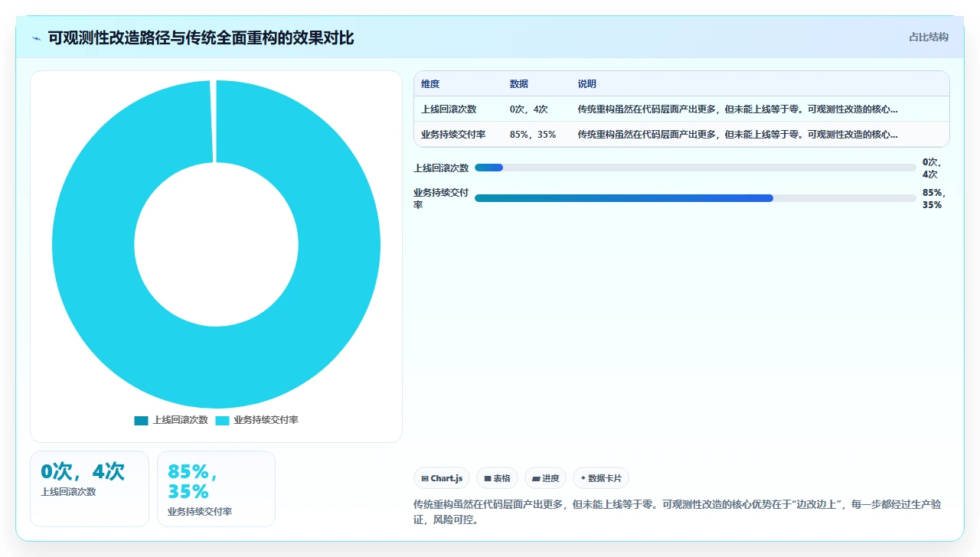Click the 业务持续交付率 progress bar
Viewport: 980px width, 557px height.
[x=695, y=198]
